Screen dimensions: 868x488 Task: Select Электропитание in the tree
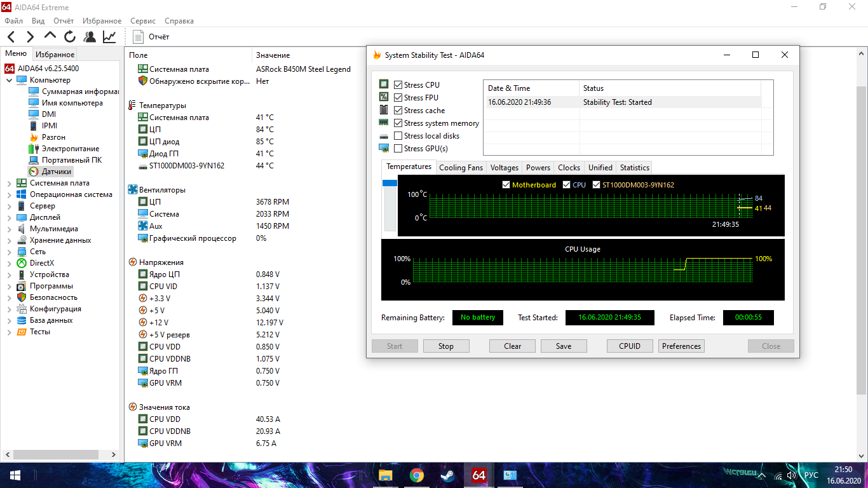[64, 149]
